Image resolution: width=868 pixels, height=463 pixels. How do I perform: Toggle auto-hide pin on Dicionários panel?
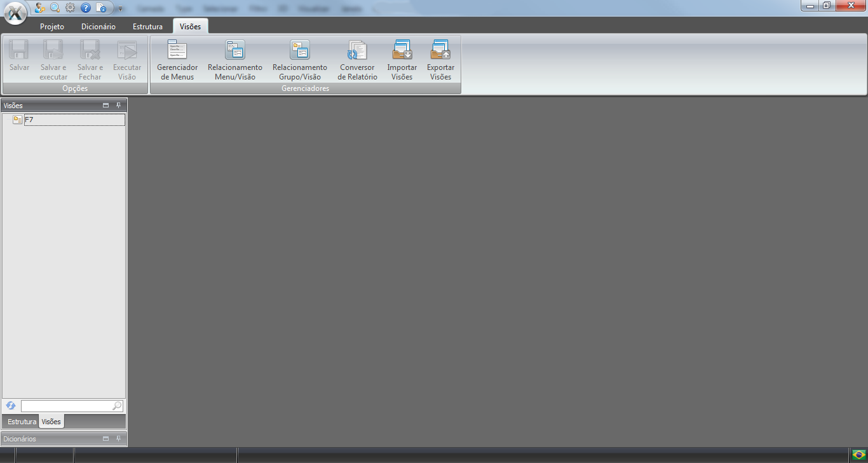118,439
